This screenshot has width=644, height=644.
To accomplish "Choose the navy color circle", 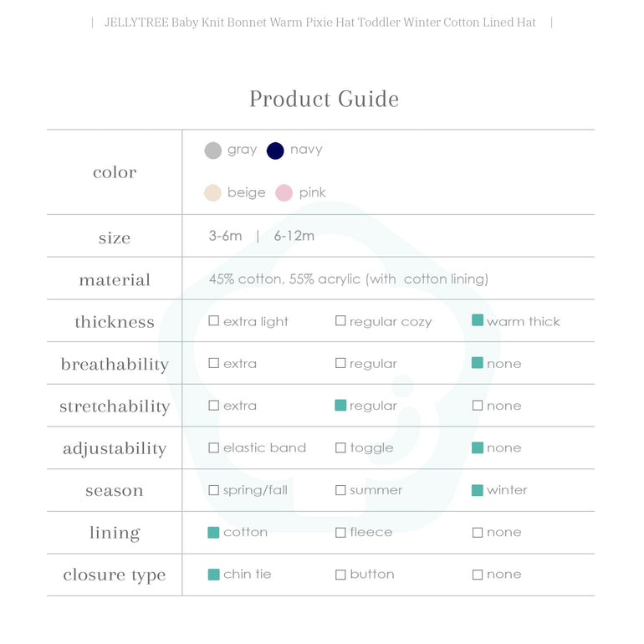I will pos(275,151).
